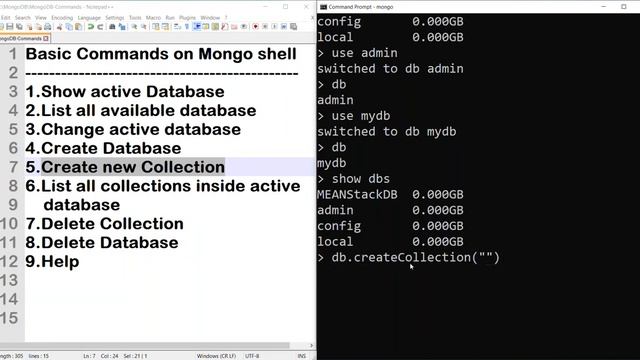640x360 pixels.
Task: Open the Macro menu
Action: click(153, 18)
